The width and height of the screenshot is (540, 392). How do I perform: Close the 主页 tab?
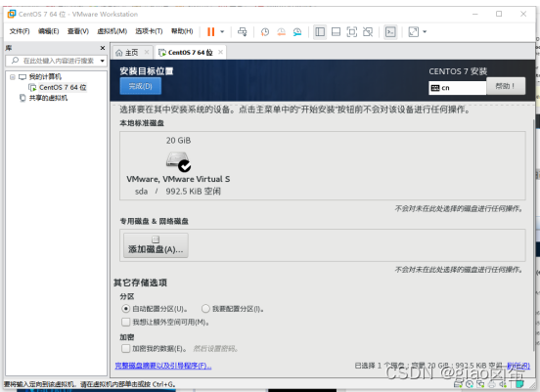point(147,52)
